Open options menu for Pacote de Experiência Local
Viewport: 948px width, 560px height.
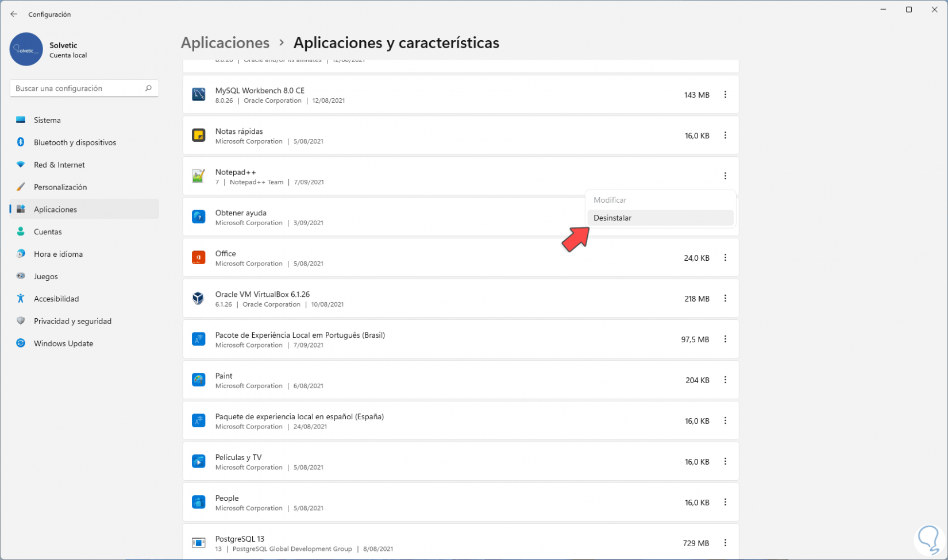(725, 339)
